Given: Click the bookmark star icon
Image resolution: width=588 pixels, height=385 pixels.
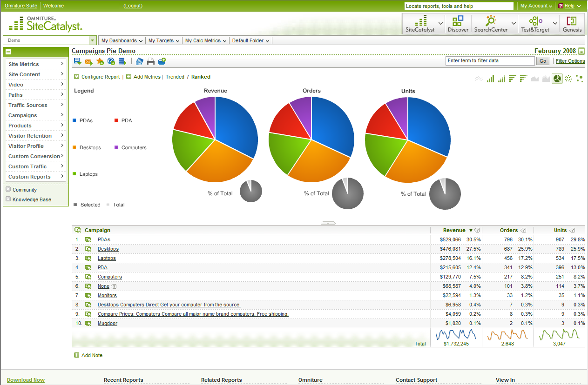Looking at the screenshot, I should (100, 61).
